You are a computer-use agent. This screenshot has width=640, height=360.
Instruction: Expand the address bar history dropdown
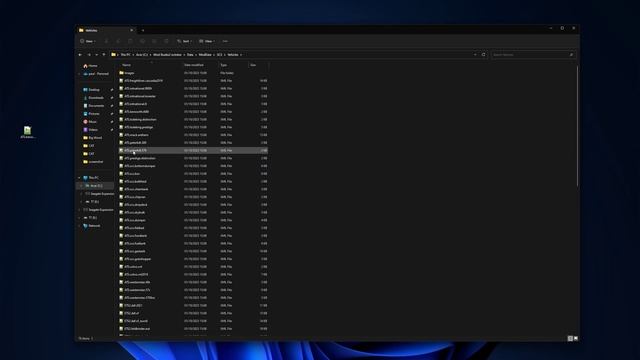coord(475,55)
